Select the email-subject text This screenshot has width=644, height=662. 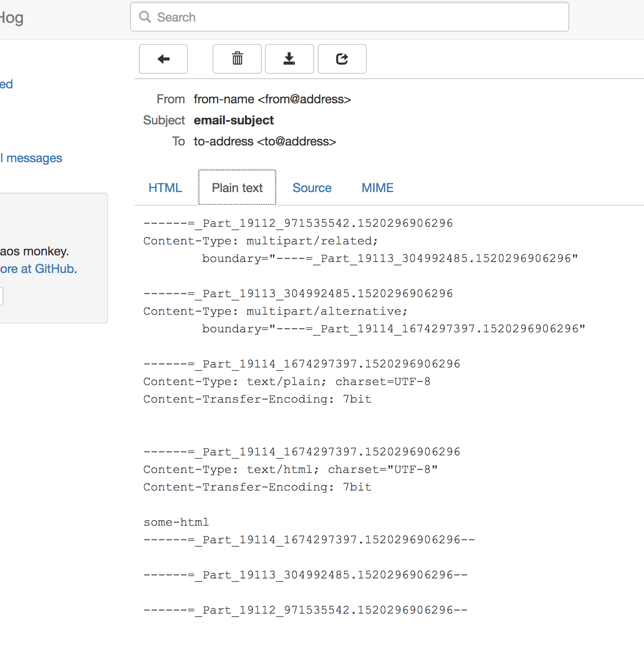(233, 120)
